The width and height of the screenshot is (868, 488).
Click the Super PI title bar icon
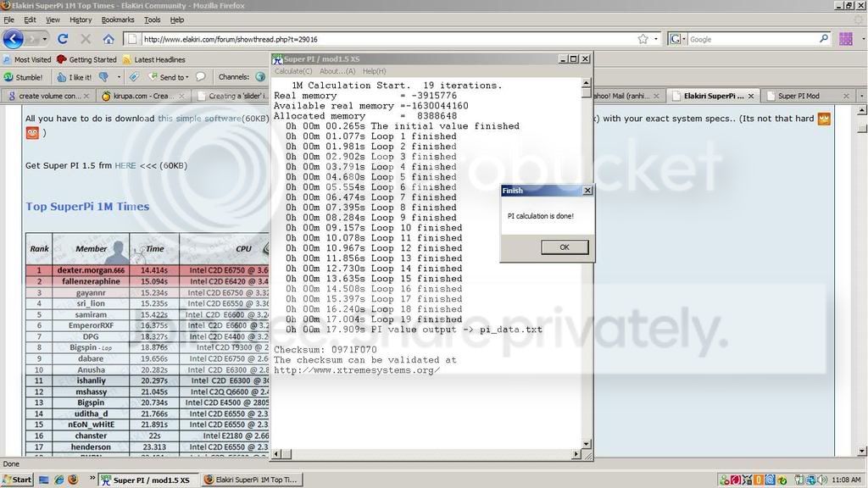pos(277,58)
